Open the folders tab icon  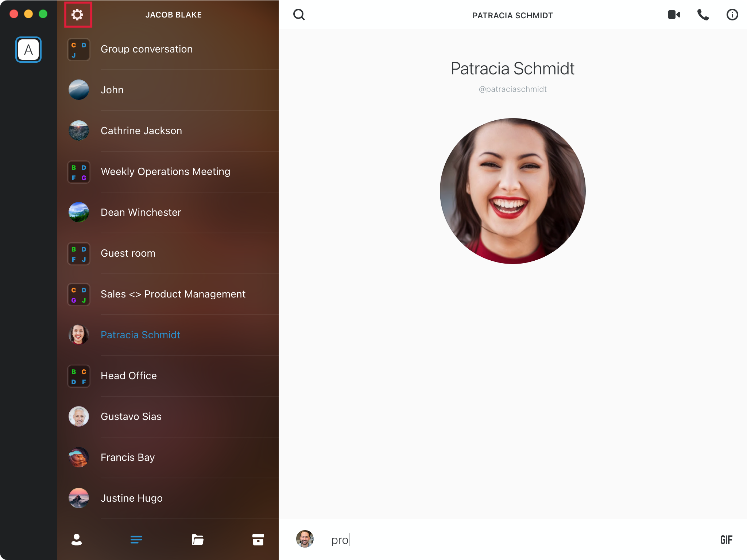(x=197, y=540)
